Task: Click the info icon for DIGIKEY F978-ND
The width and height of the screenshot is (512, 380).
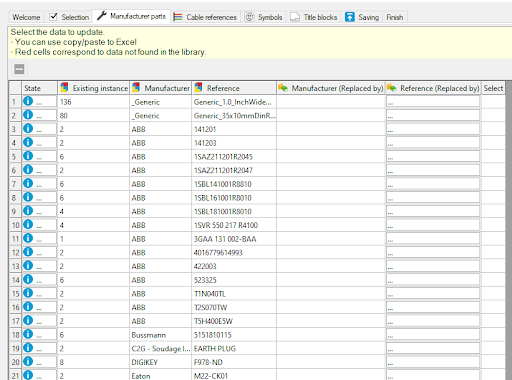Action: tap(28, 361)
